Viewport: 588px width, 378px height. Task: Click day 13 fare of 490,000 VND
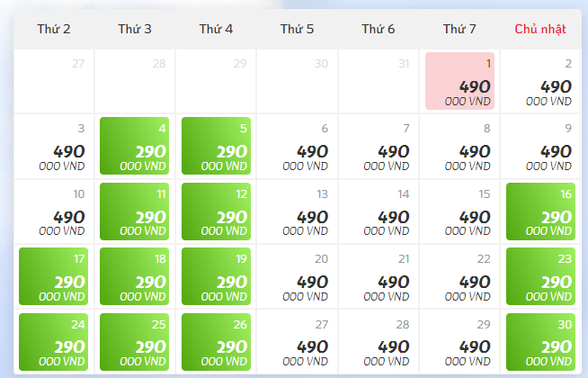297,211
